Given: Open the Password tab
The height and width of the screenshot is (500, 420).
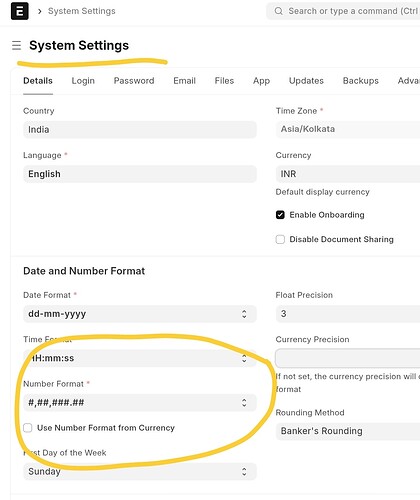Looking at the screenshot, I should click(134, 81).
